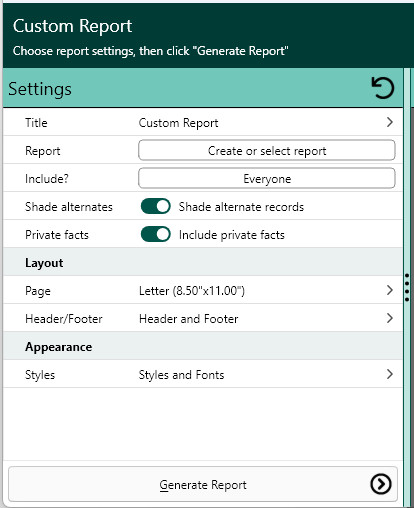Click the arrow icon in Generate Report button

(x=381, y=484)
